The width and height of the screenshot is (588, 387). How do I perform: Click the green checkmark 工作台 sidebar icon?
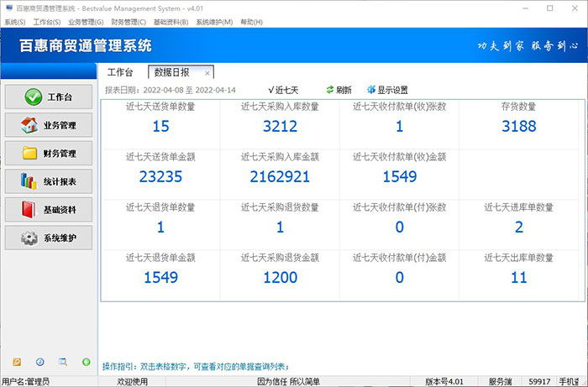point(33,97)
